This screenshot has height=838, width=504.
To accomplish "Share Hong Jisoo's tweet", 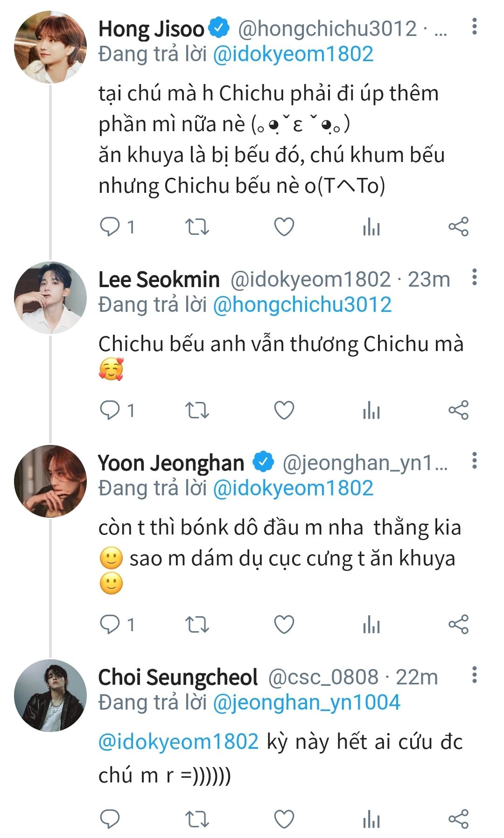I will coord(458,227).
